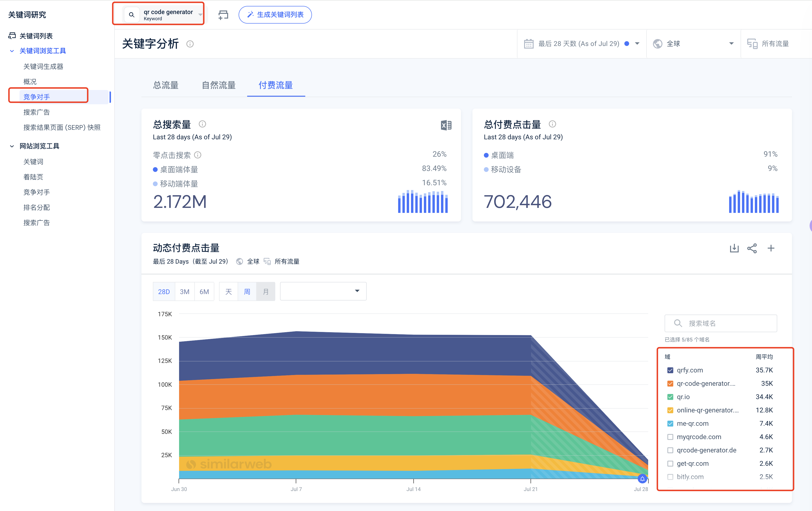Click the 生成关键词列表 button
This screenshot has width=812, height=511.
(x=275, y=15)
